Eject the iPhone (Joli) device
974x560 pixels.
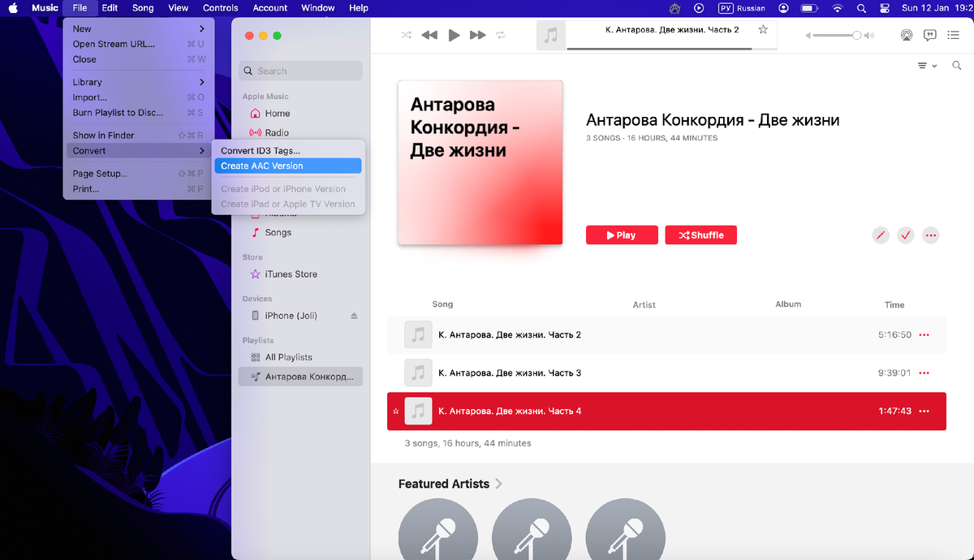pos(354,316)
